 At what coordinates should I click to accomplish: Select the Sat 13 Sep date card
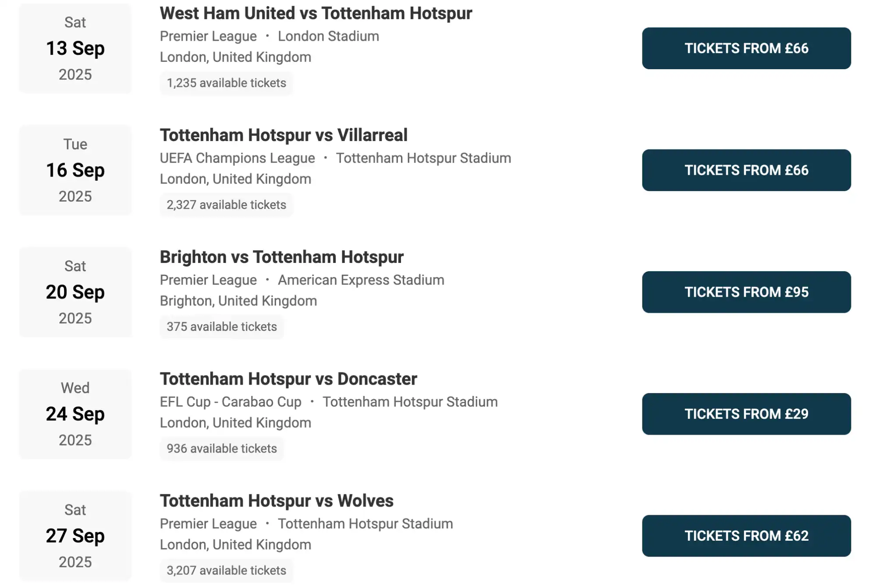[75, 48]
